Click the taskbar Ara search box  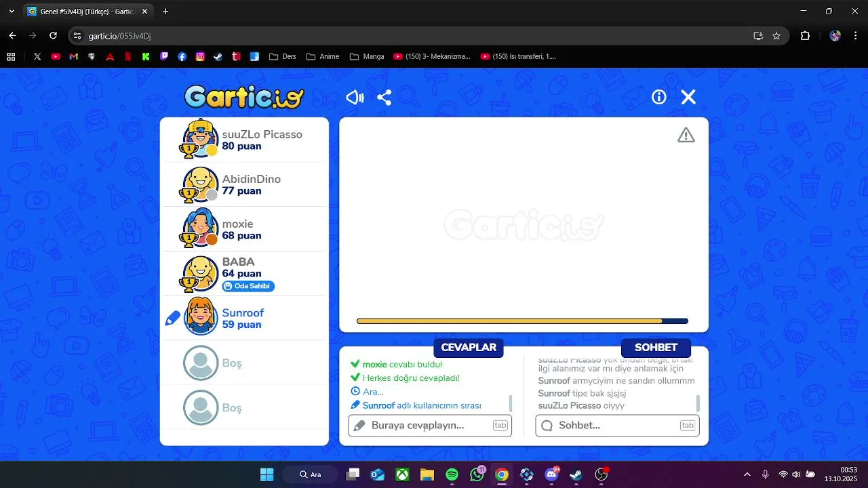click(x=311, y=474)
